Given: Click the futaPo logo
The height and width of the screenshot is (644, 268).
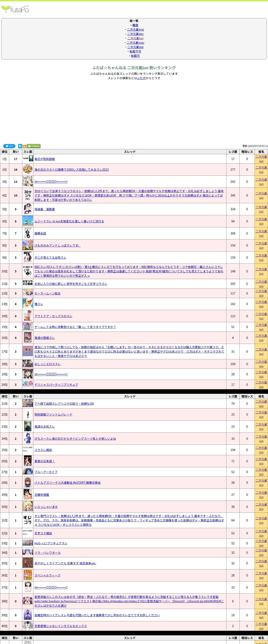Looking at the screenshot, I should click(x=15, y=9).
